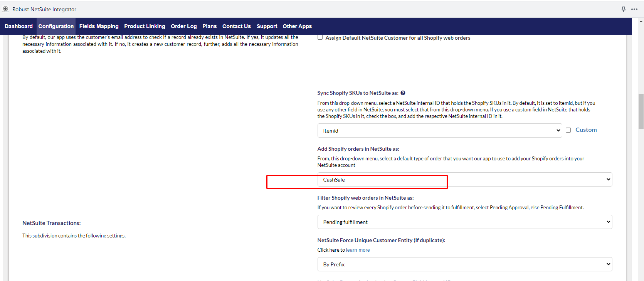Open the Product Linking tab

coord(145,26)
